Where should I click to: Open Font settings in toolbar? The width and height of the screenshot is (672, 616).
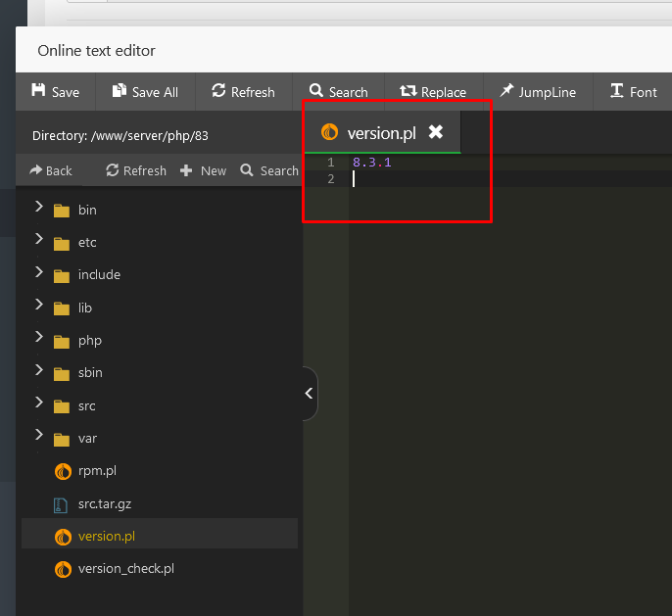point(633,92)
